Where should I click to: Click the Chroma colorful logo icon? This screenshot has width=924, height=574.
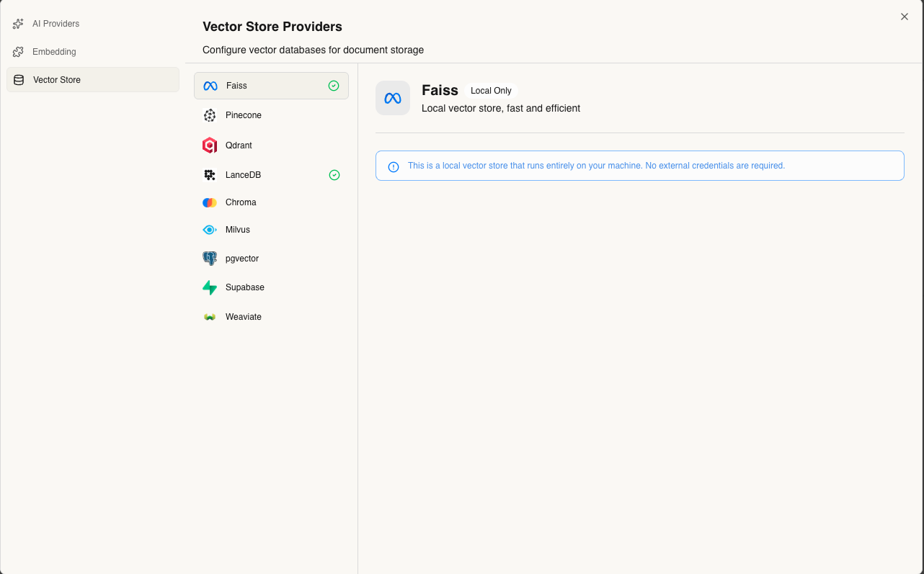click(x=210, y=202)
